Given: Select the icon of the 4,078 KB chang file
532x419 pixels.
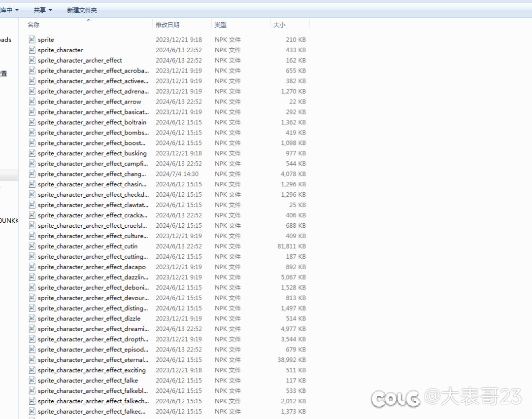Looking at the screenshot, I should pyautogui.click(x=32, y=174).
